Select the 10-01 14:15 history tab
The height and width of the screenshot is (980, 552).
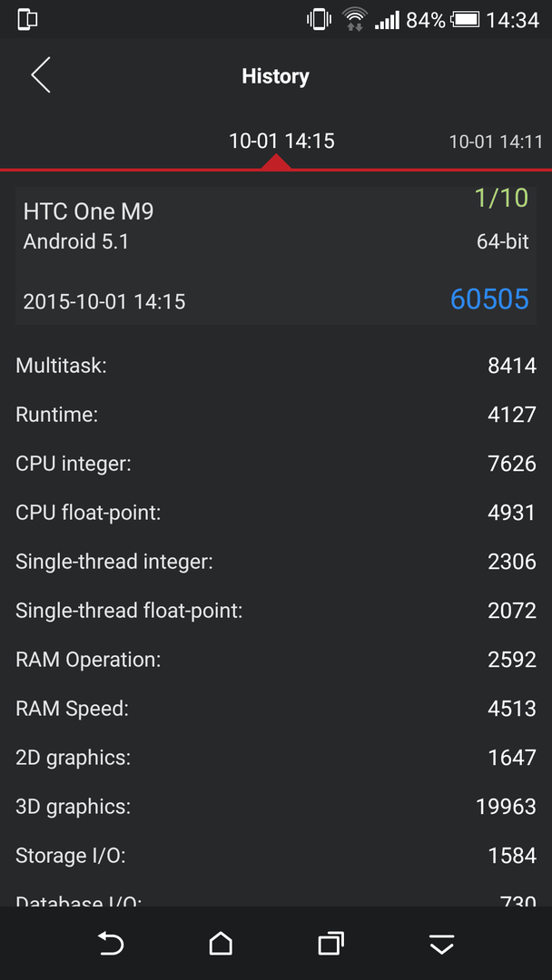(281, 141)
